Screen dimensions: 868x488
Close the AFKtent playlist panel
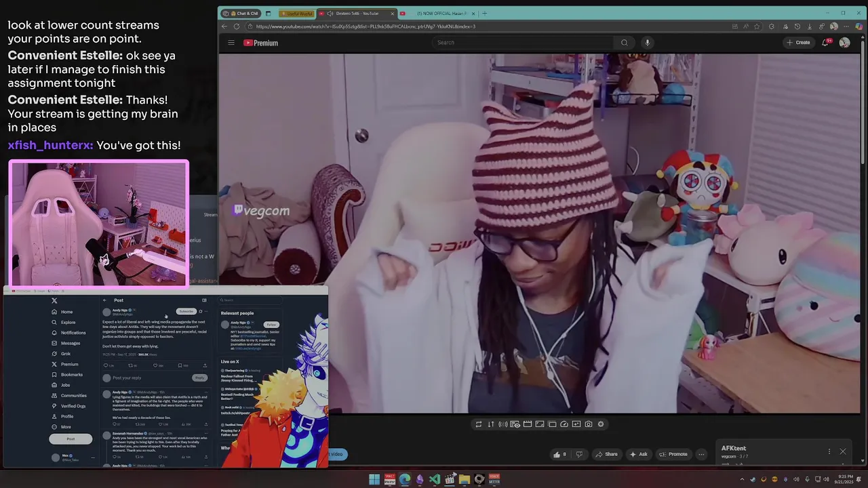pos(843,451)
